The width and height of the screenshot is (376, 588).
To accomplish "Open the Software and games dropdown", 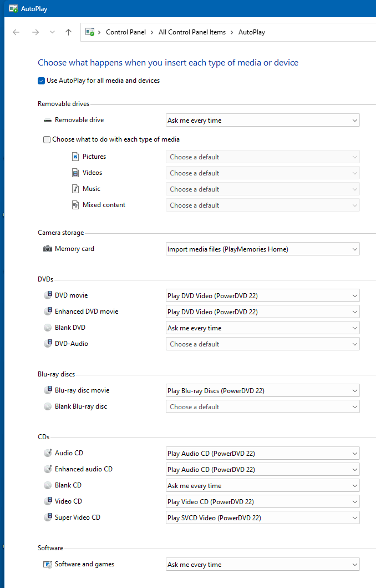I will point(262,564).
